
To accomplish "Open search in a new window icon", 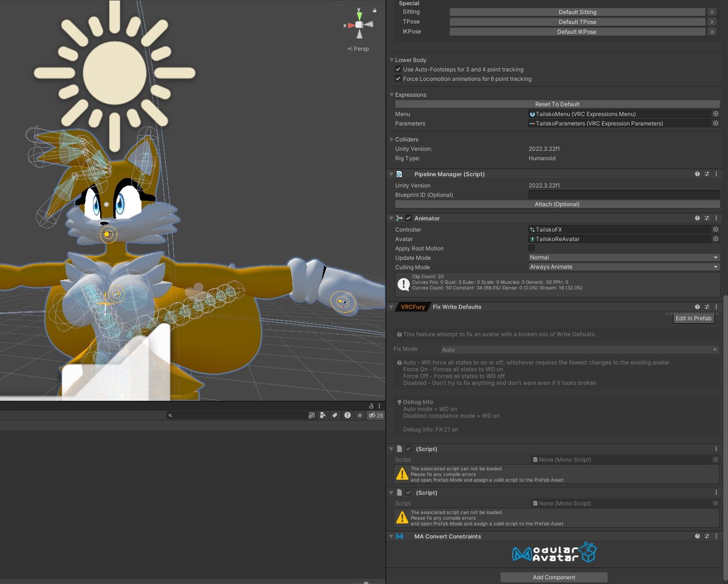I will (x=312, y=415).
